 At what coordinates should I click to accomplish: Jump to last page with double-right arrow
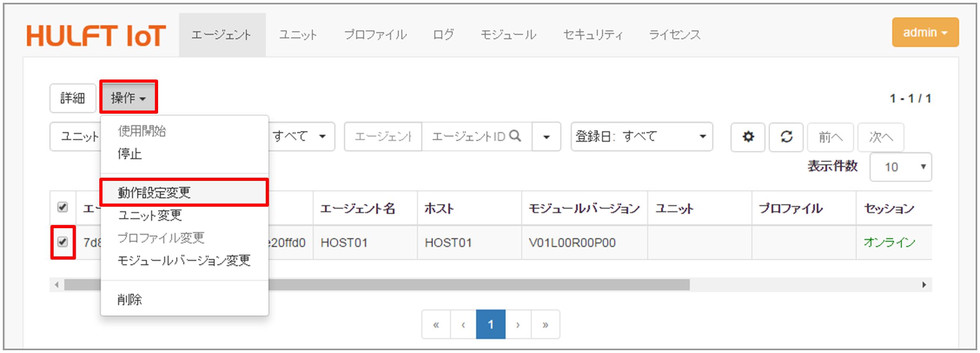pos(545,325)
